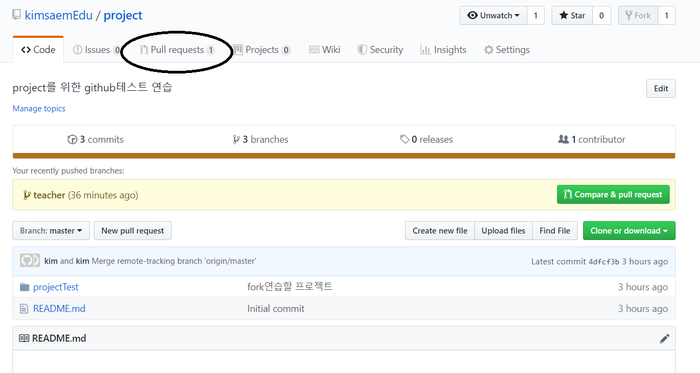Open the Settings tab
Image resolution: width=700 pixels, height=373 pixels.
(x=507, y=50)
